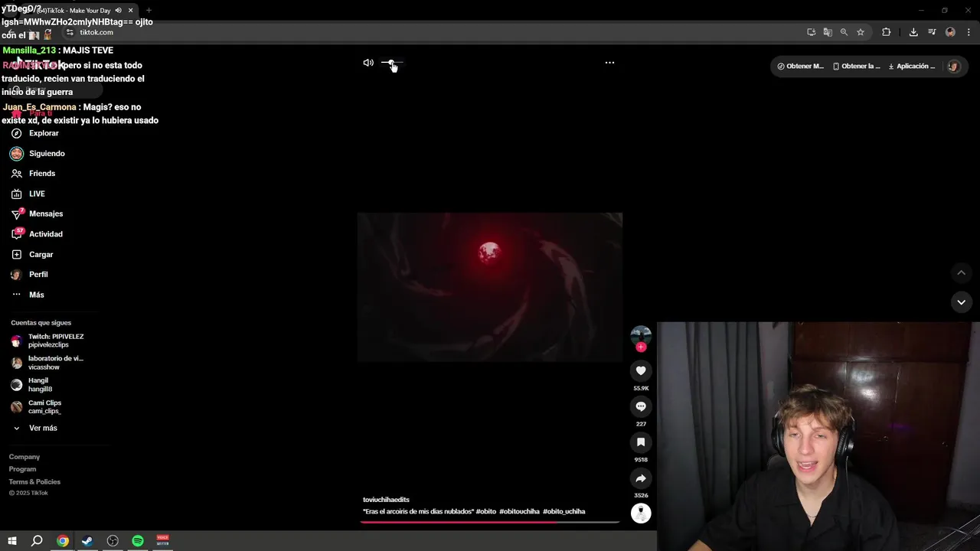
Task: Close the TikTok - Make Your Day tab
Action: coord(130,11)
